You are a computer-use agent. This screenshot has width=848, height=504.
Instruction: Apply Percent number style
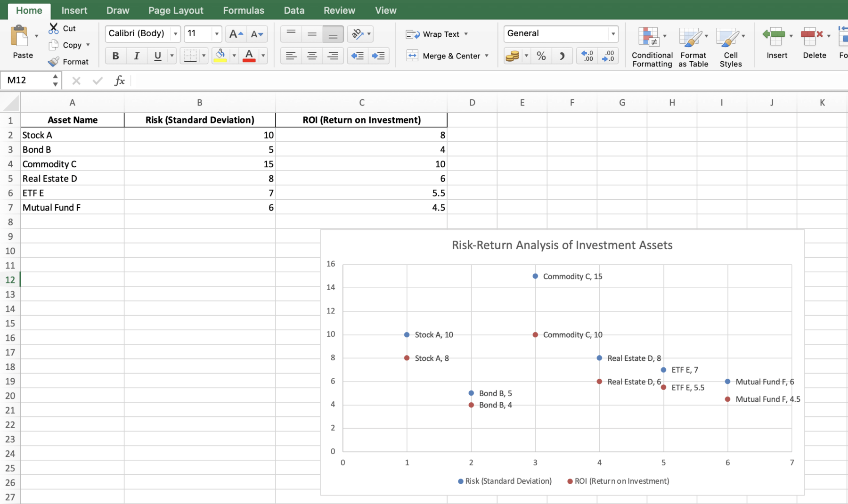point(541,56)
